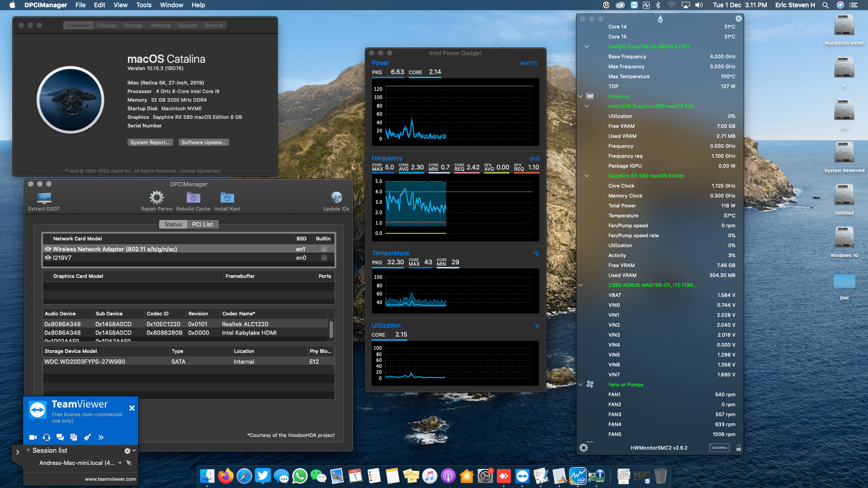Select the EFI drive desktop icon
Screen dimensions: 868x488
pos(844,110)
